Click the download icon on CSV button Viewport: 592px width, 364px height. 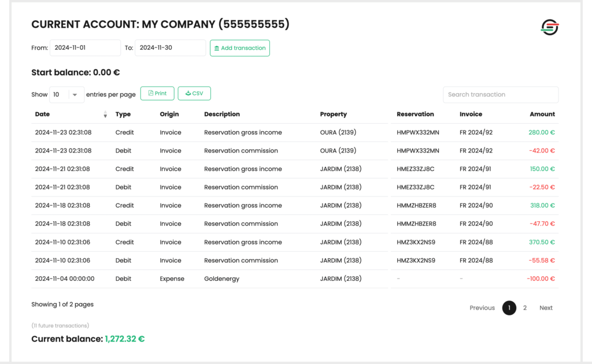pos(188,93)
